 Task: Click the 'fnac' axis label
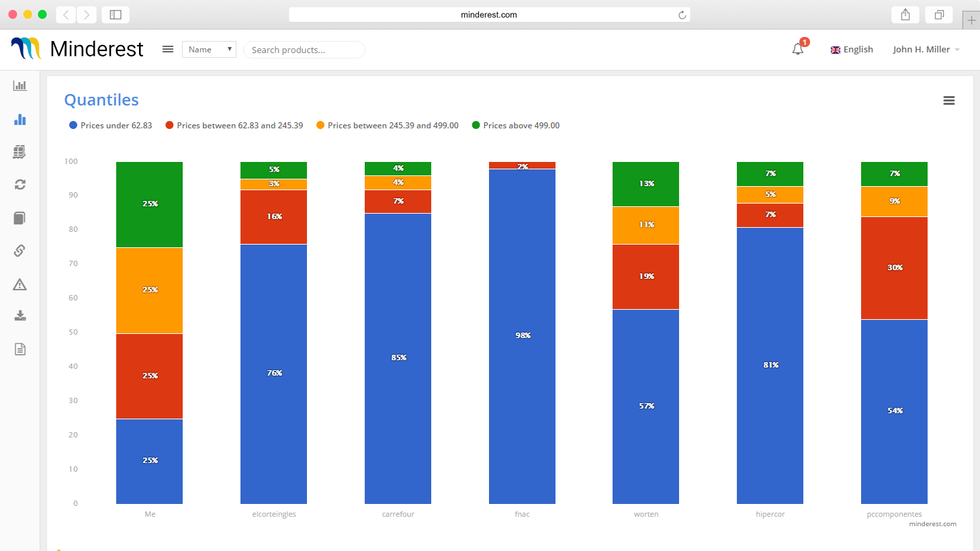click(522, 514)
